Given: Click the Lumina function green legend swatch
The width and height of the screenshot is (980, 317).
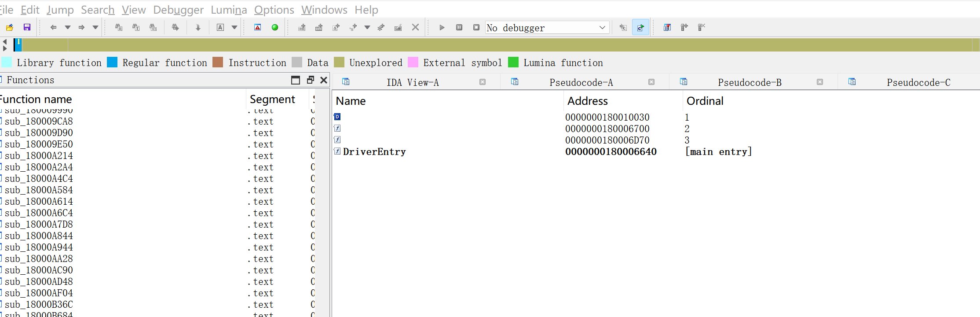Looking at the screenshot, I should (x=513, y=62).
